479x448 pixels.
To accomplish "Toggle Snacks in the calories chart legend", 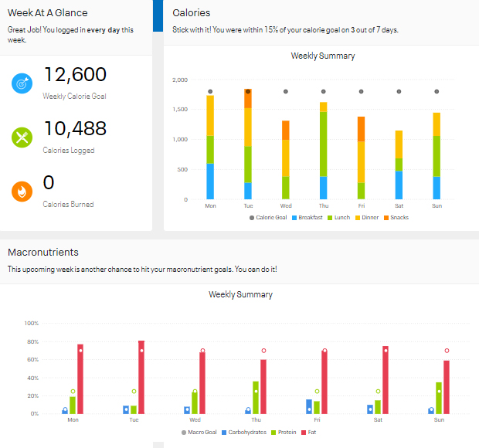I will [399, 218].
